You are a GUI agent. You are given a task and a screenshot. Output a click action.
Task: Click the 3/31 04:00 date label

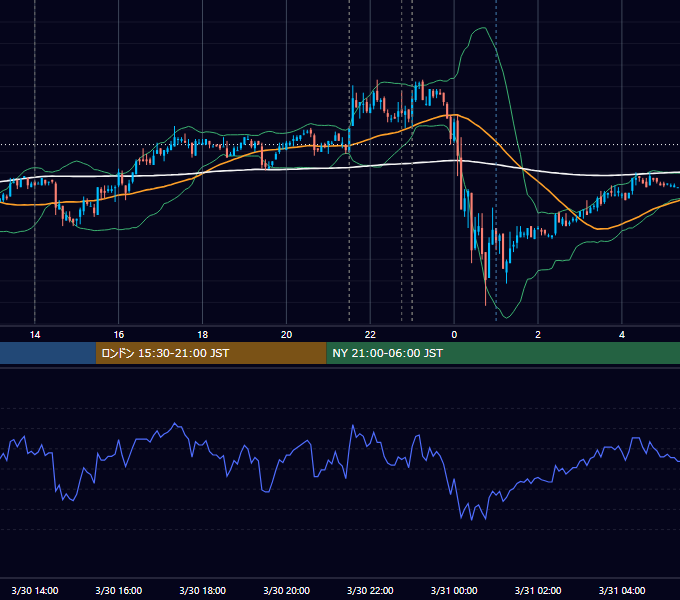(622, 590)
